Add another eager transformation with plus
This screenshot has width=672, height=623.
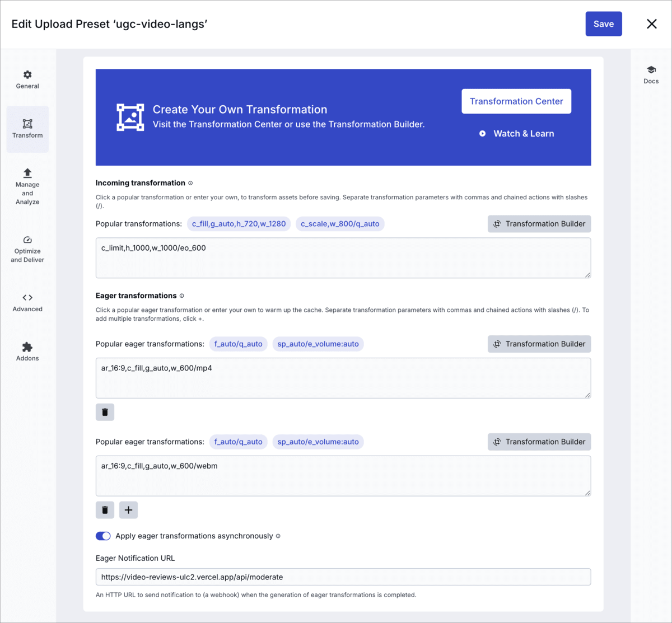tap(128, 510)
